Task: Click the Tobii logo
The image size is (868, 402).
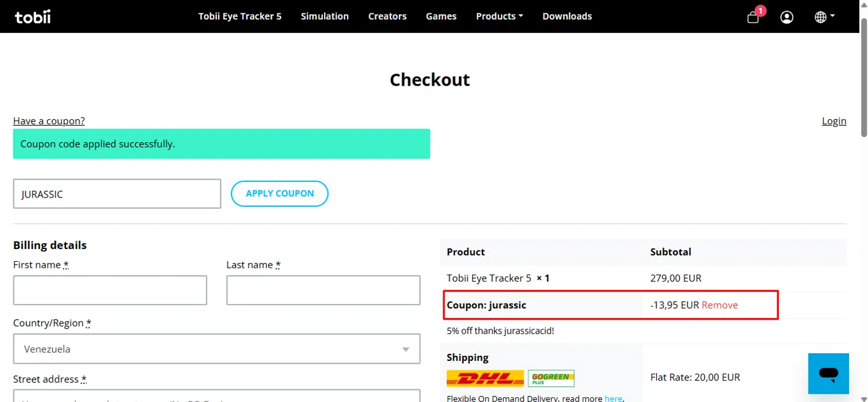Action: coord(33,17)
